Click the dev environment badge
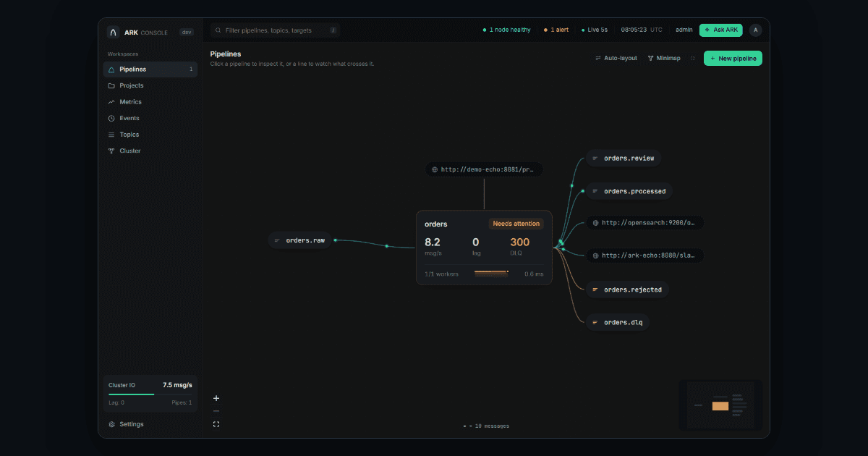868x456 pixels. (x=187, y=32)
